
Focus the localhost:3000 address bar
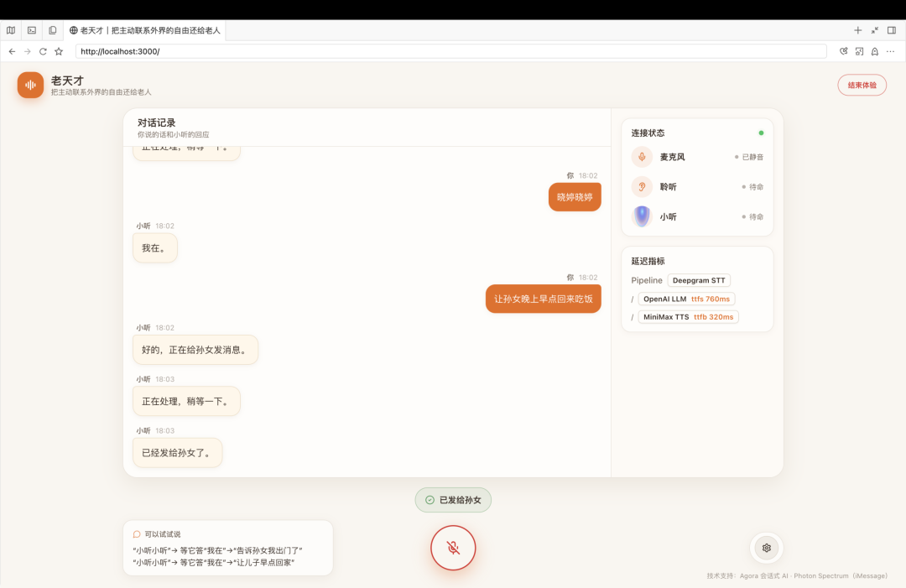tap(450, 51)
